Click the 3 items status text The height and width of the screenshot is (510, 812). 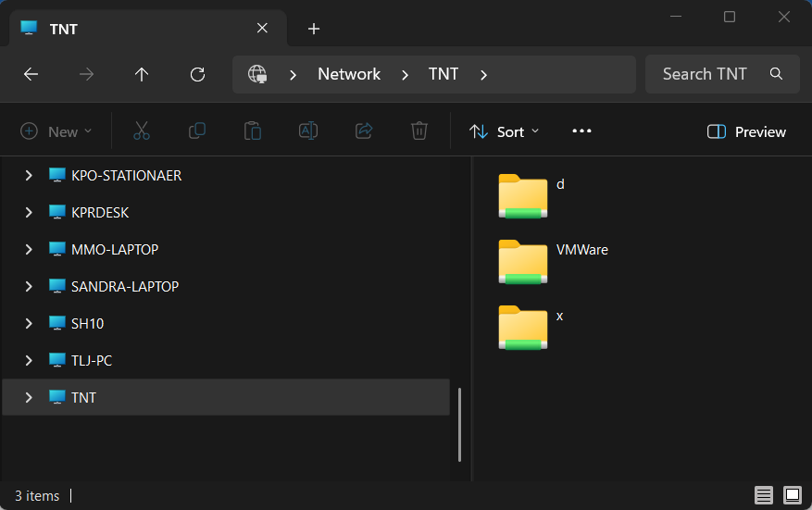pos(37,495)
